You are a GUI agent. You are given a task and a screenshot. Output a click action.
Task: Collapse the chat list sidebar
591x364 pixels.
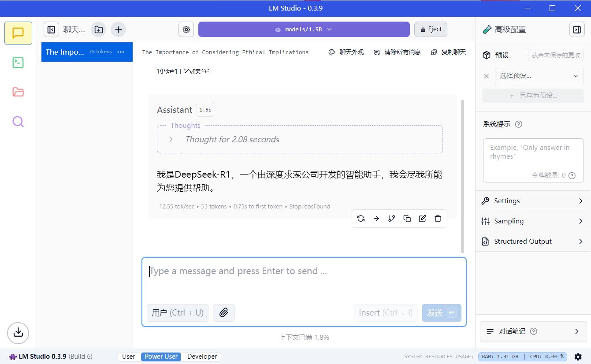[x=51, y=30]
